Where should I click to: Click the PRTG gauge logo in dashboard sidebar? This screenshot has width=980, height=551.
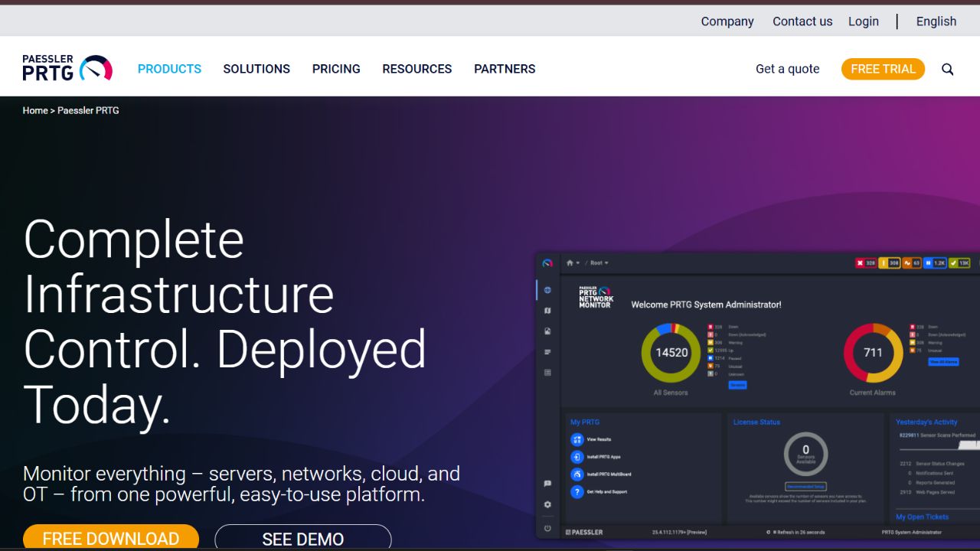pos(547,263)
